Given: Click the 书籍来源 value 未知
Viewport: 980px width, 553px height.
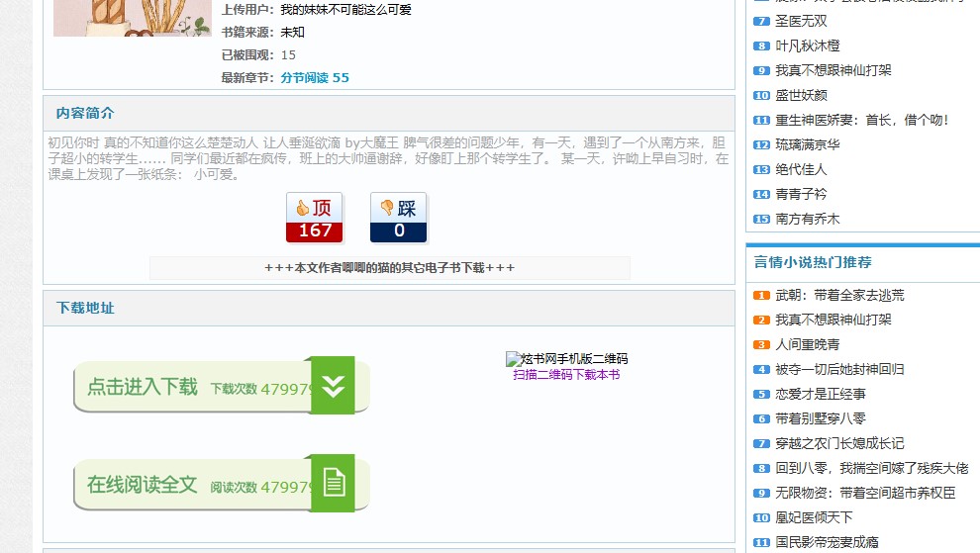Looking at the screenshot, I should pyautogui.click(x=292, y=32).
